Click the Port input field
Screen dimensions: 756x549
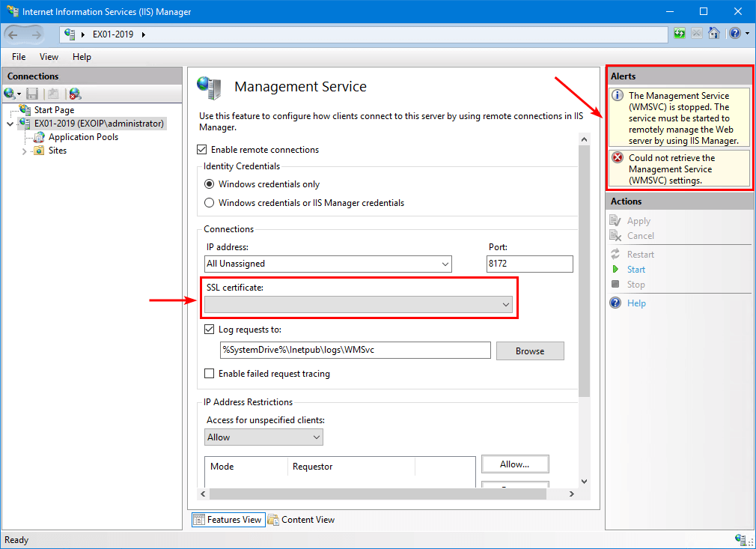[x=529, y=264]
